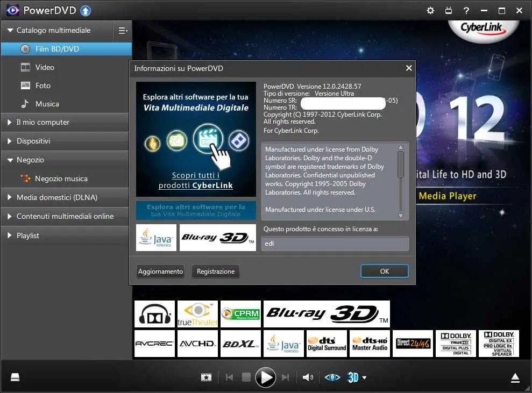Open the 3D settings dropdown arrow
Image resolution: width=532 pixels, height=393 pixels.
(364, 378)
